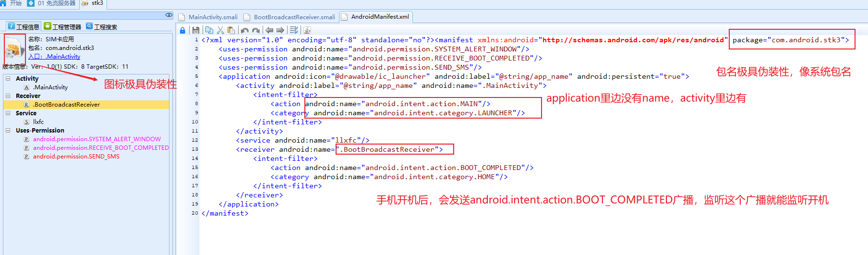Click the P icon beside RECEIVE_BOOT_COMPLETED
868x255 pixels.
click(x=26, y=148)
